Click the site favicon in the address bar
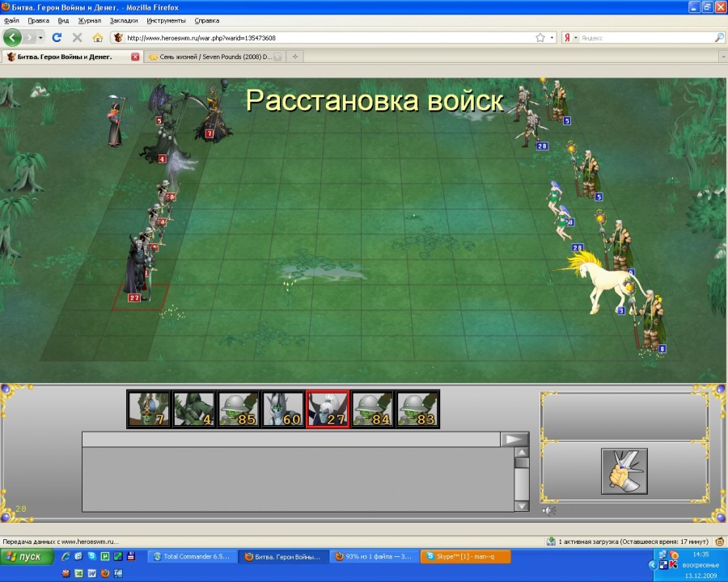728x582 pixels. pos(118,38)
